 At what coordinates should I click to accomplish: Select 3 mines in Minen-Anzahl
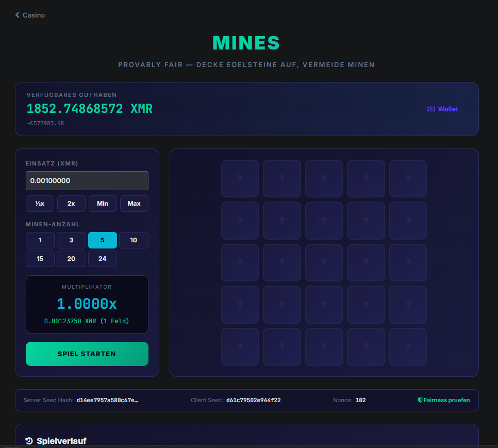click(x=71, y=240)
